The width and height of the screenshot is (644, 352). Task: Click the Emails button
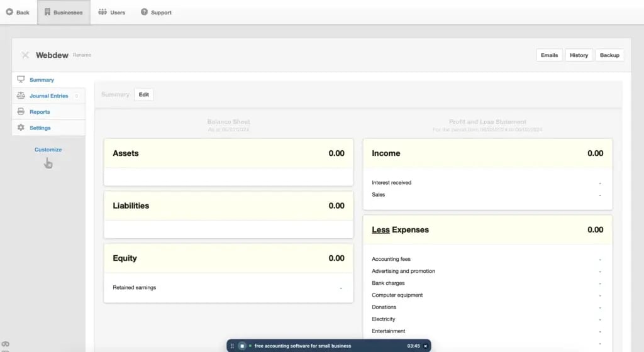(x=549, y=55)
